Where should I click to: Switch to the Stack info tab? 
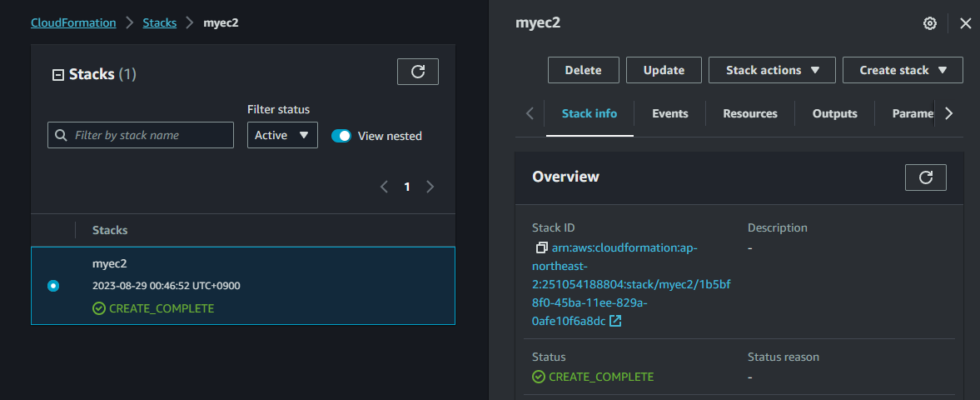tap(589, 114)
